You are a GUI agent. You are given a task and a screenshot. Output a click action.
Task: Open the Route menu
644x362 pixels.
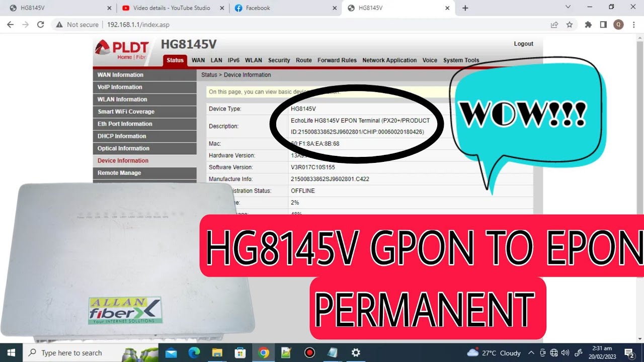304,60
